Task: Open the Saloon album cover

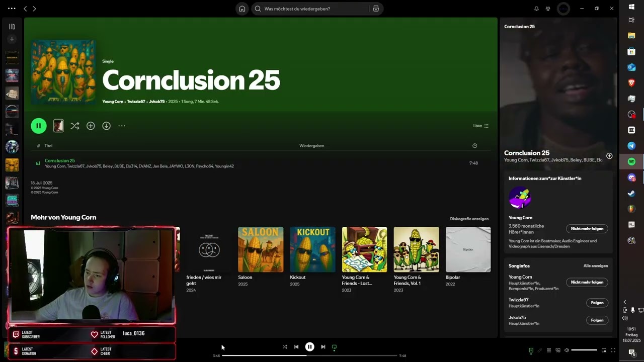Action: (261, 249)
